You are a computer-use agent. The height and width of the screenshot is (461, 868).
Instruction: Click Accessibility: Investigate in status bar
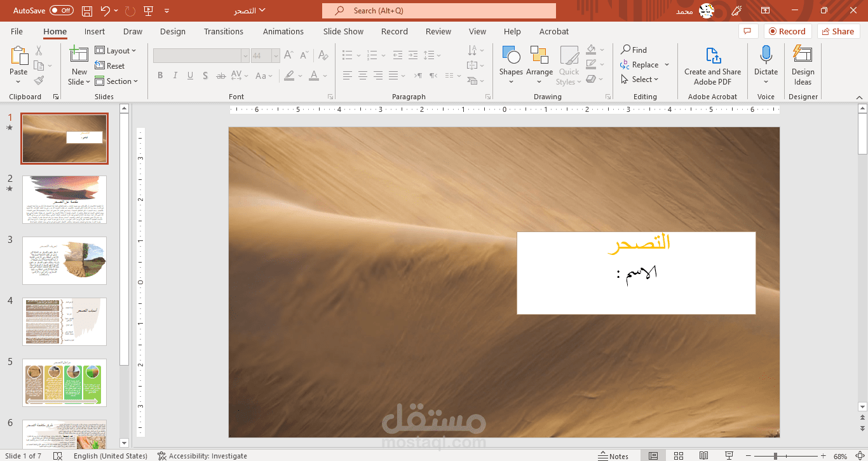(x=203, y=456)
